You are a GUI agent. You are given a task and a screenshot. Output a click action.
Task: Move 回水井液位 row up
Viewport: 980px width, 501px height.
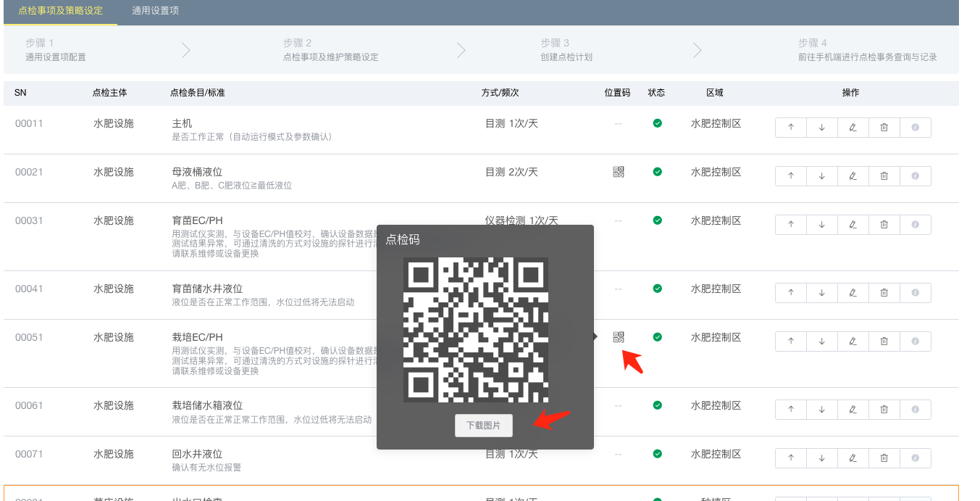(791, 458)
